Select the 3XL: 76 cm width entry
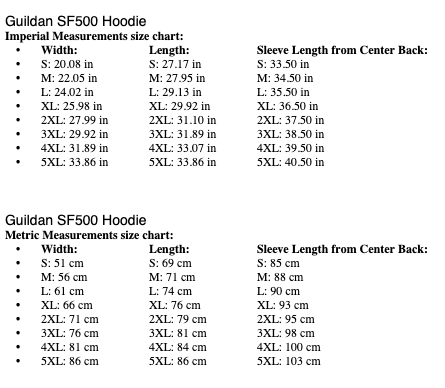This screenshot has width=445, height=388. [x=70, y=333]
